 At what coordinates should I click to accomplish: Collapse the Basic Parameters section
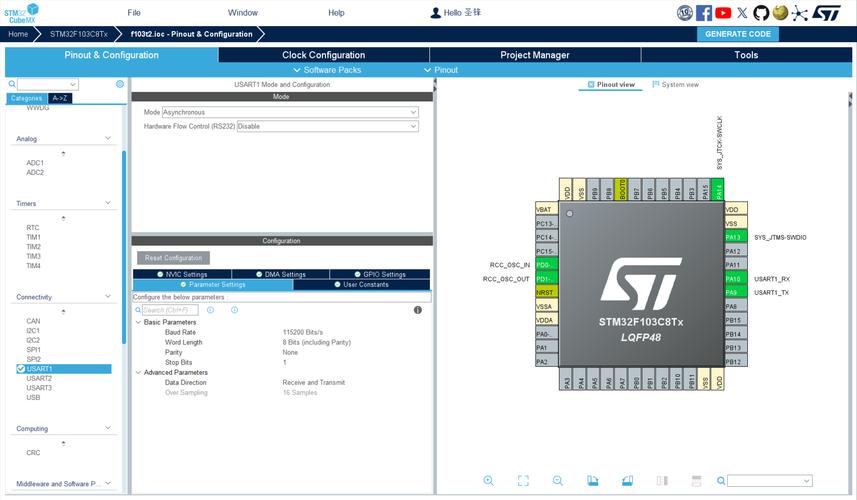(138, 322)
